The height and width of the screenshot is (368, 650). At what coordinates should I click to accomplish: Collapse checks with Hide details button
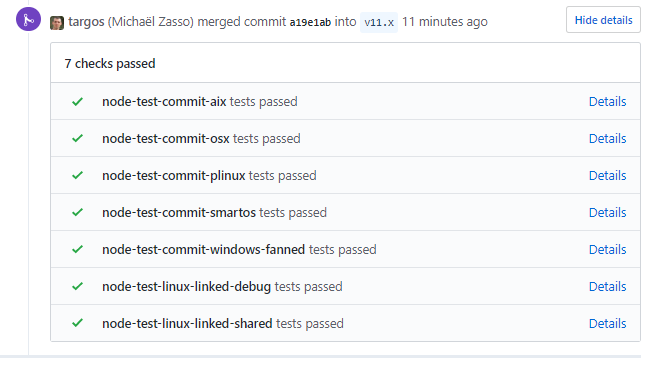[603, 20]
